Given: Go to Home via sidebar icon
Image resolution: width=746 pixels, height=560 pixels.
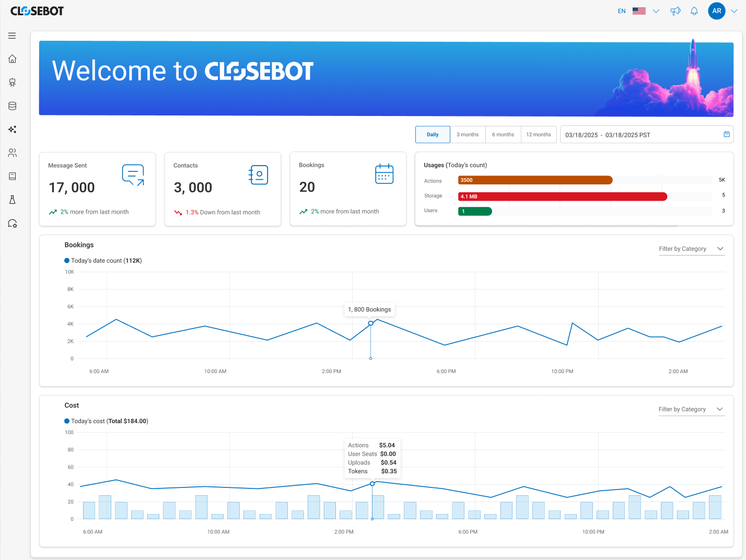Looking at the screenshot, I should (13, 59).
